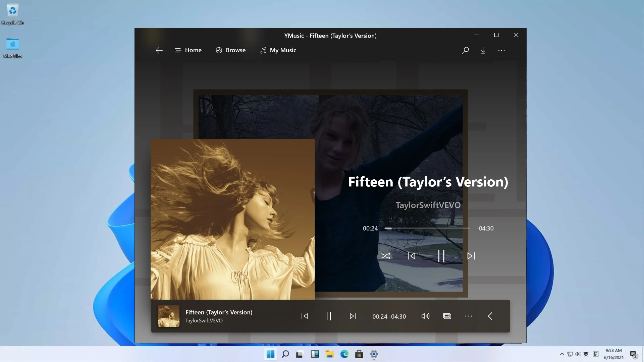Viewport: 644px width, 362px height.
Task: Open the hamburger navigation menu
Action: pyautogui.click(x=178, y=50)
